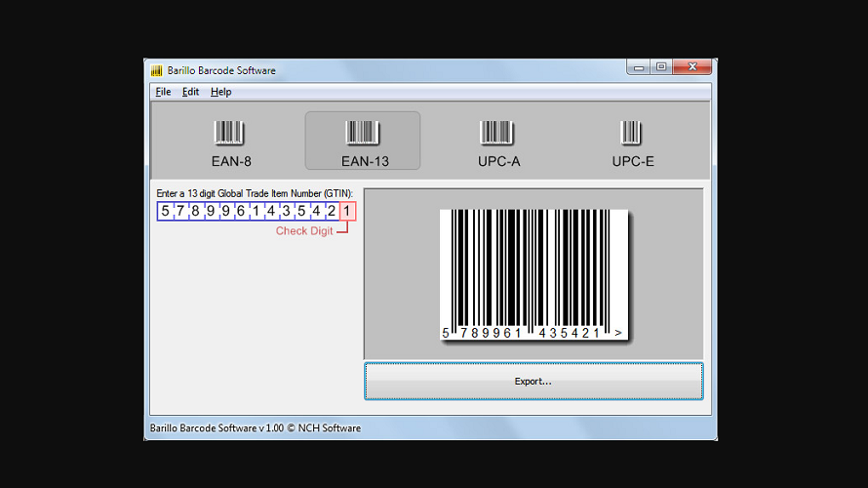
Task: Close the Barillo Barcode Software window
Action: coord(692,67)
